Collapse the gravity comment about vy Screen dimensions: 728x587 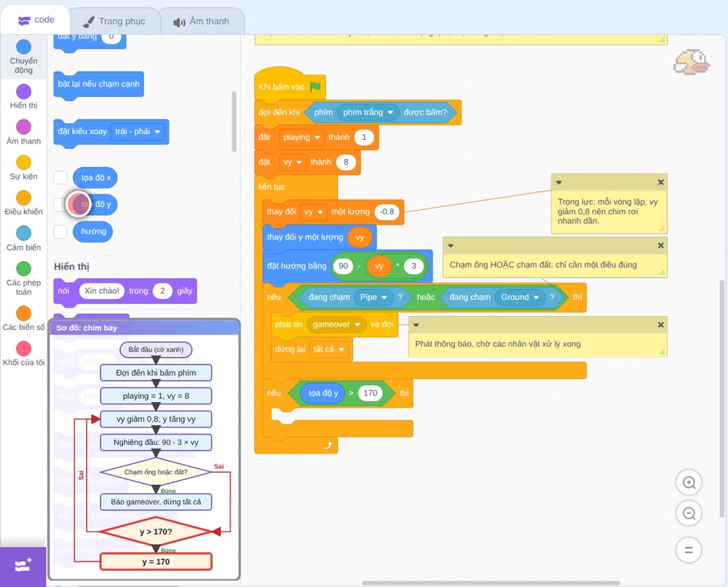pos(559,183)
